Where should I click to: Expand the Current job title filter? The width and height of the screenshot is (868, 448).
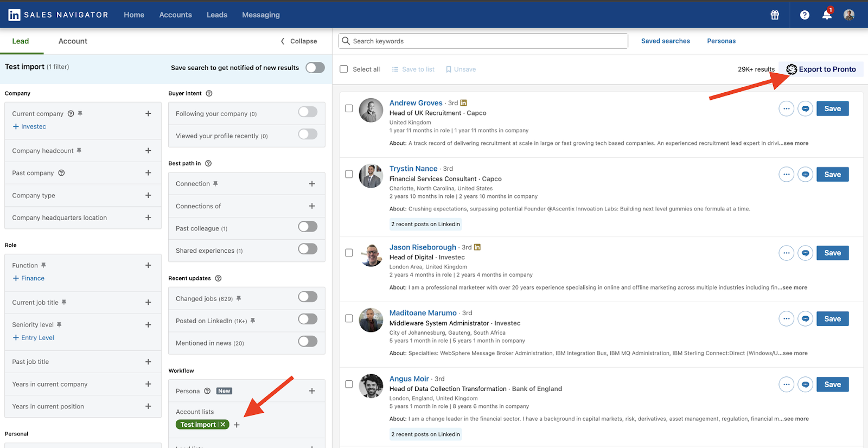coord(148,303)
